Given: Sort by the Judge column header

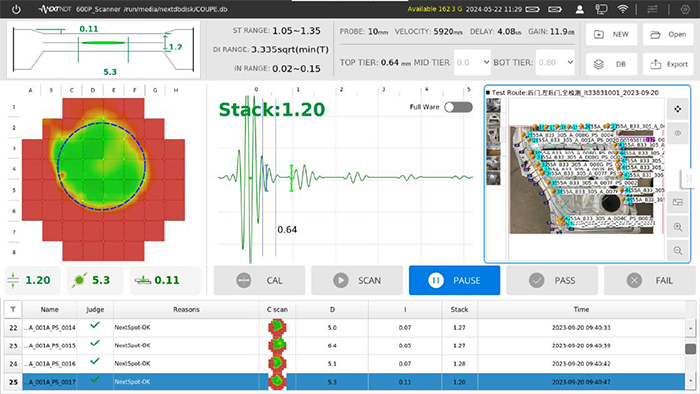Looking at the screenshot, I should point(95,309).
